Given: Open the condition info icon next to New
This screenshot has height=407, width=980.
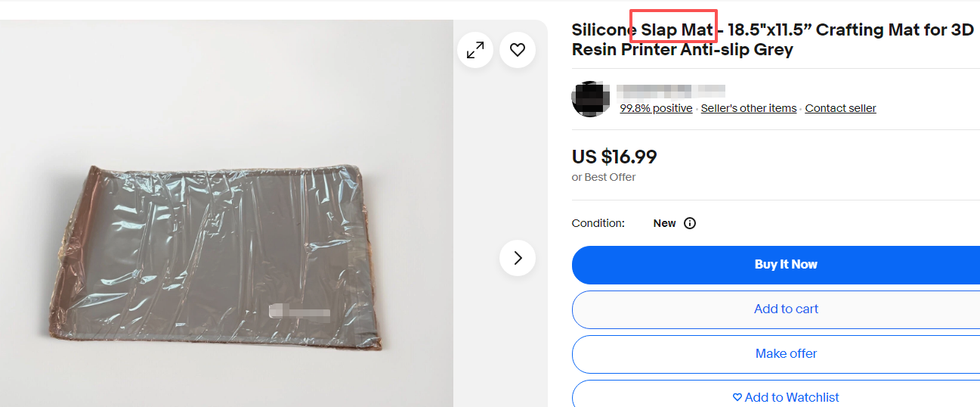Looking at the screenshot, I should click(690, 223).
